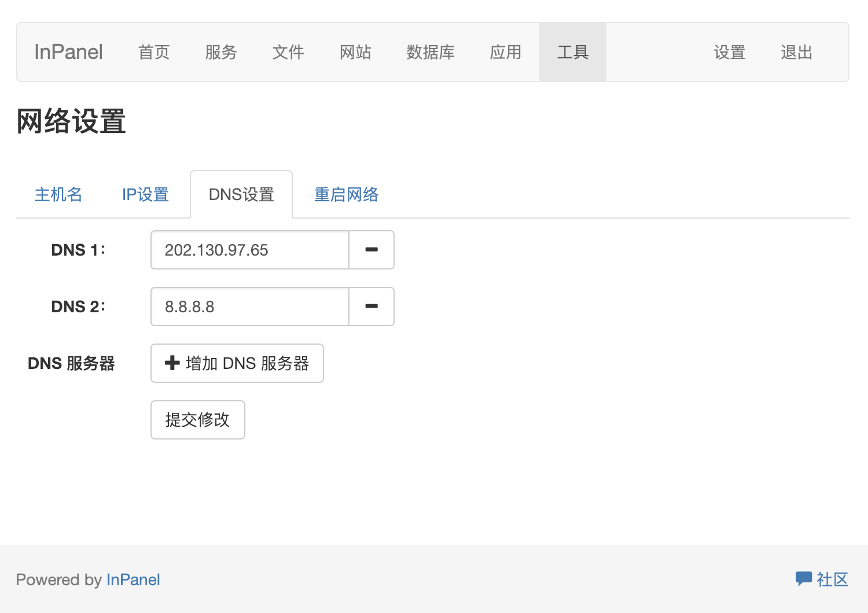The height and width of the screenshot is (613, 868).
Task: Switch to the 主机名 tab
Action: (x=58, y=194)
